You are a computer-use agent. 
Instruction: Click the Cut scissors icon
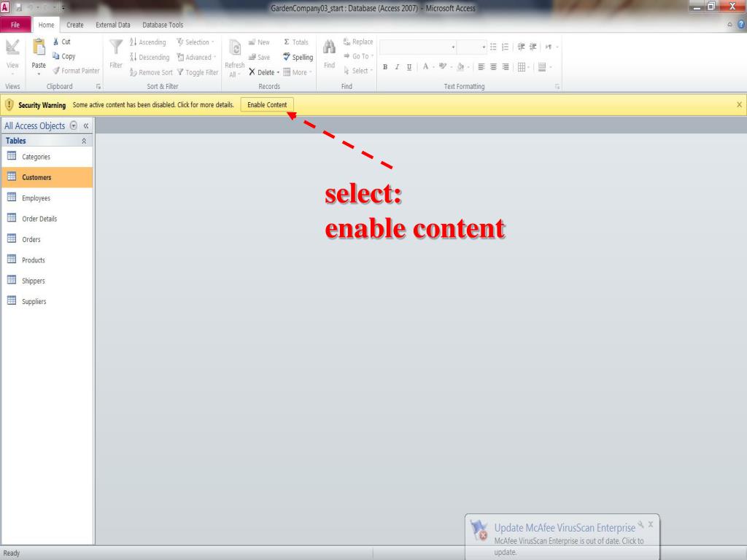click(x=55, y=42)
